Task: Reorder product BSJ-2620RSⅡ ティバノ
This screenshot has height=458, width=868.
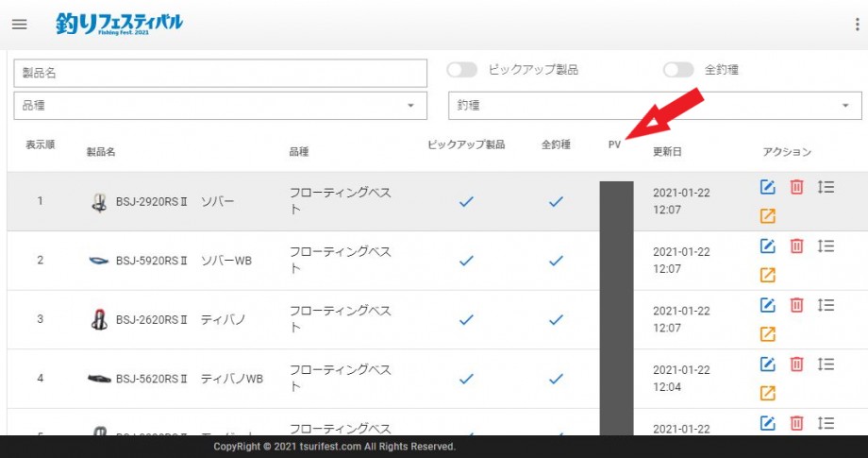Action: pos(826,305)
